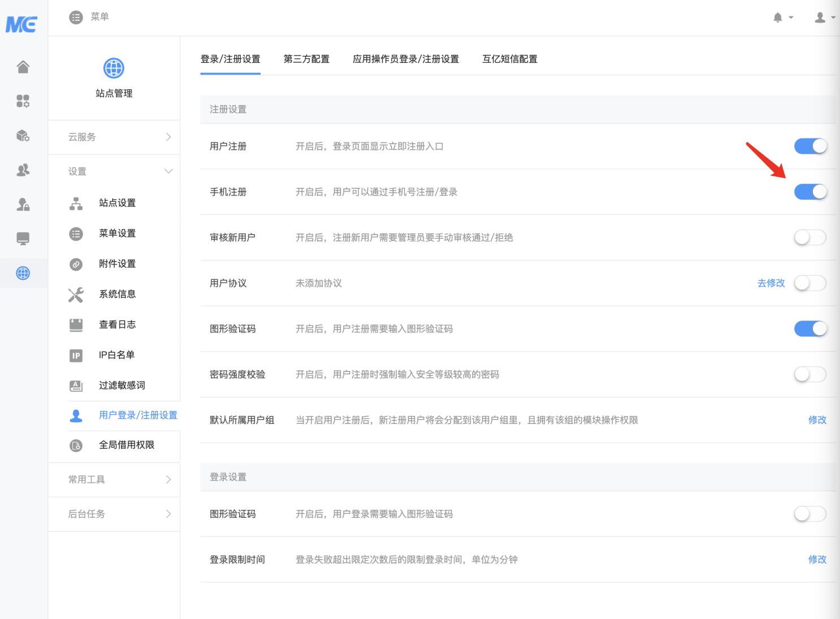
Task: Click 修改 for 登录限制时间
Action: point(817,560)
